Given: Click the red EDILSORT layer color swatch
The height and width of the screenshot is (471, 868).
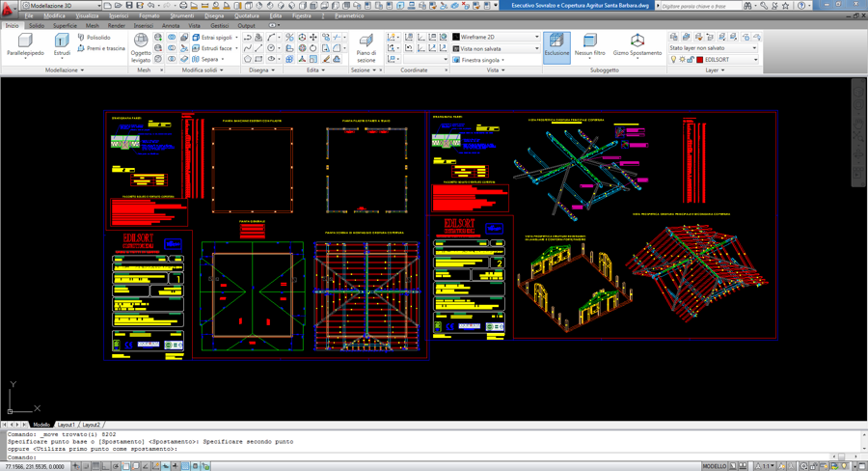Looking at the screenshot, I should pos(700,60).
